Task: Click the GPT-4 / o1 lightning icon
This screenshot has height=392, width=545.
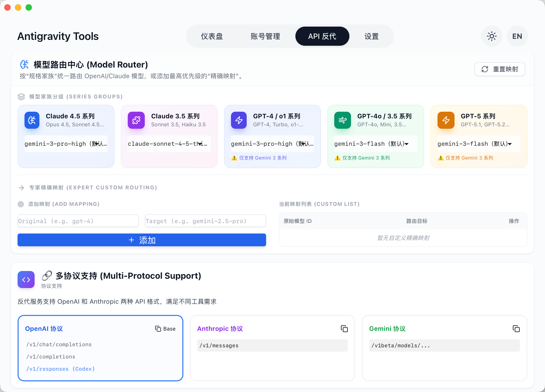Action: click(239, 120)
